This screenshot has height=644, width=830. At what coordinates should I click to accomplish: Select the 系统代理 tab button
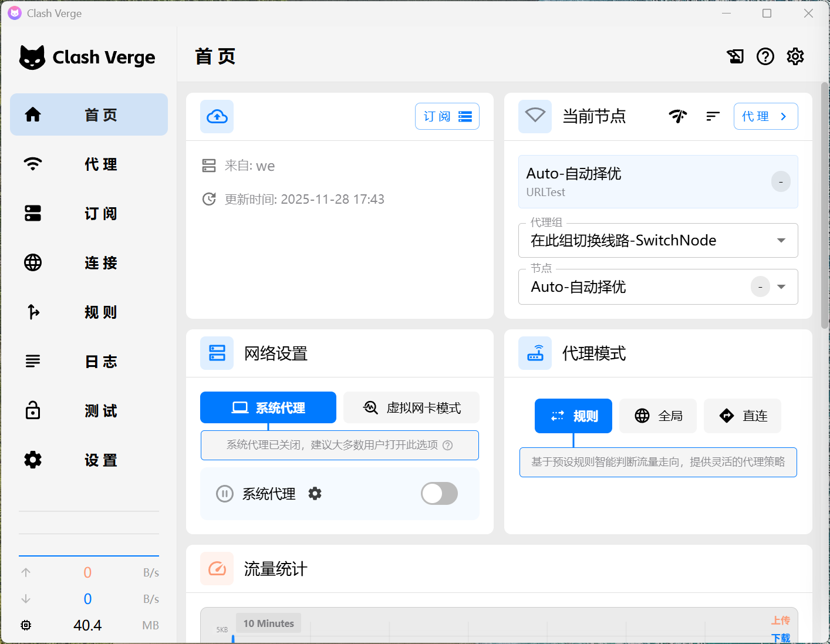(x=268, y=407)
